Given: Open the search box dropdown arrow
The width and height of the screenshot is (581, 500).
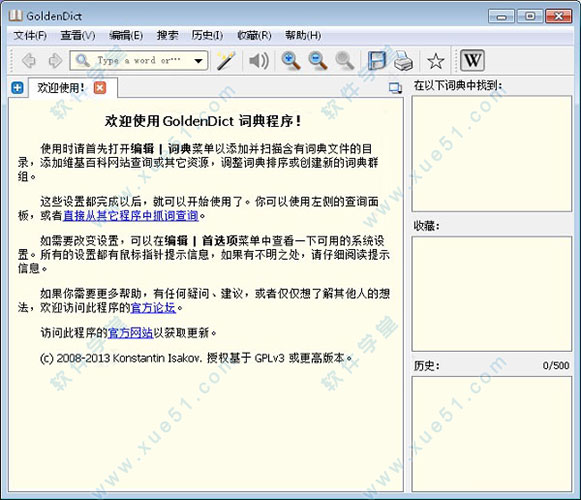Looking at the screenshot, I should click(x=199, y=60).
